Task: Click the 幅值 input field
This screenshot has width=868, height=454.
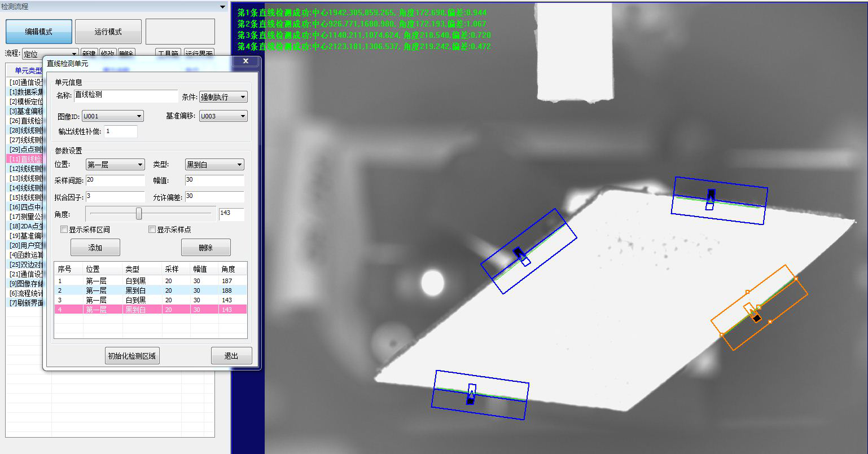Action: 214,180
